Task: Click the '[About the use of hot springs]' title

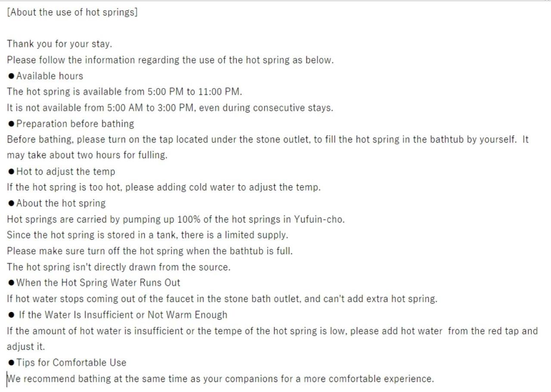Action: pyautogui.click(x=72, y=12)
